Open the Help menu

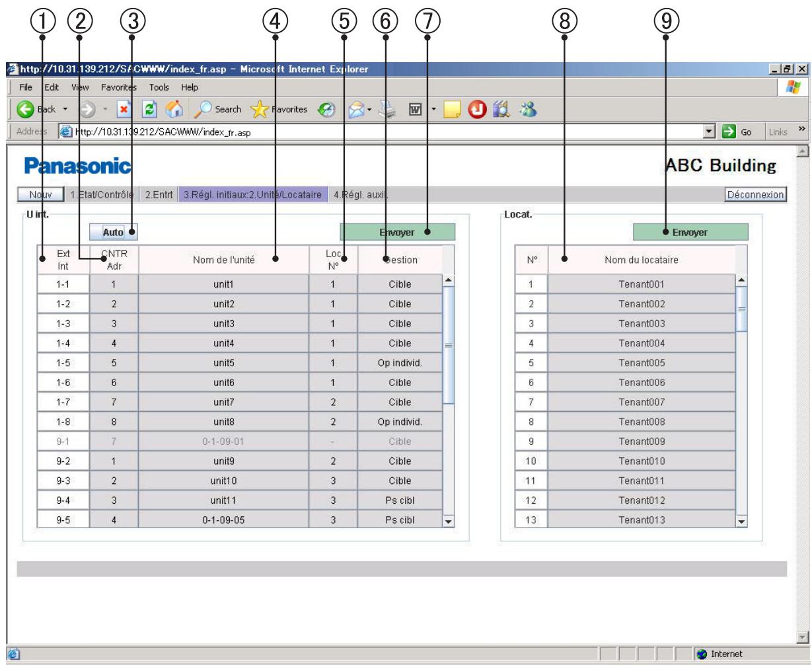click(190, 87)
